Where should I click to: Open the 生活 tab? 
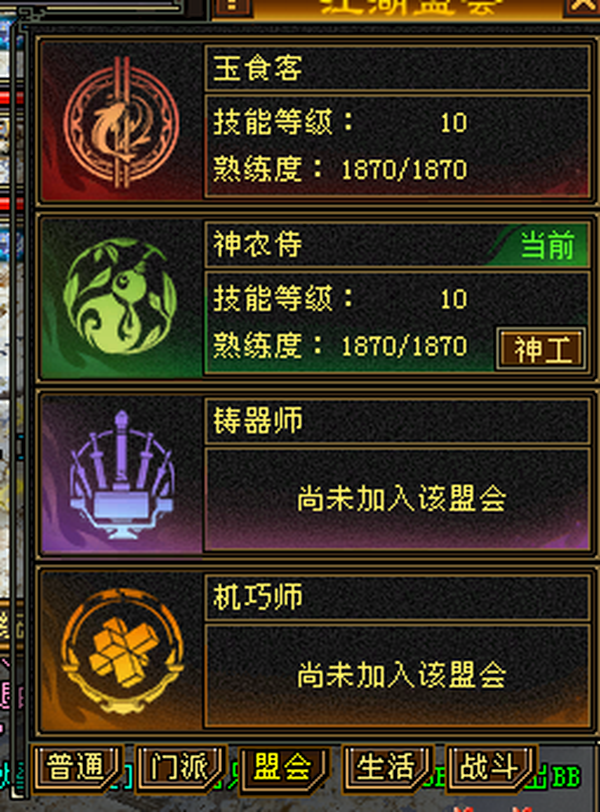tap(388, 768)
